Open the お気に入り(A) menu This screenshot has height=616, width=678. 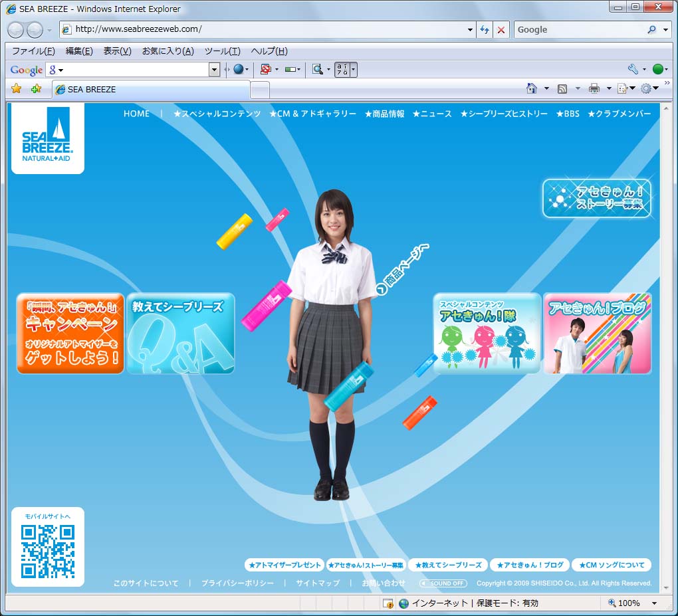pyautogui.click(x=168, y=51)
